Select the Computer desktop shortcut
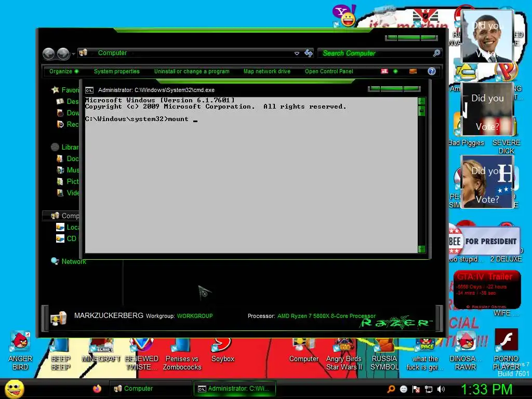The height and width of the screenshot is (399, 532). (303, 351)
